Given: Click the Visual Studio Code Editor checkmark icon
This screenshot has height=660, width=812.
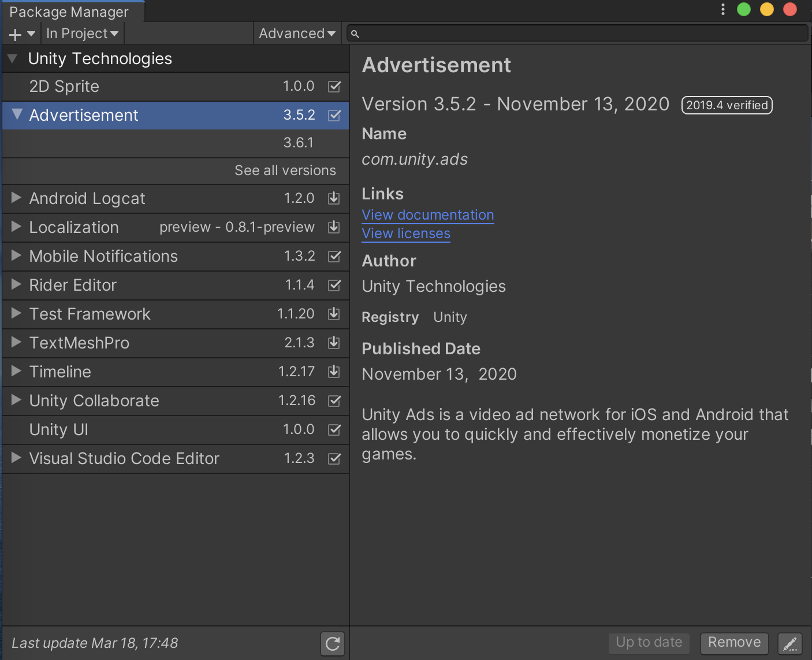Looking at the screenshot, I should click(334, 458).
